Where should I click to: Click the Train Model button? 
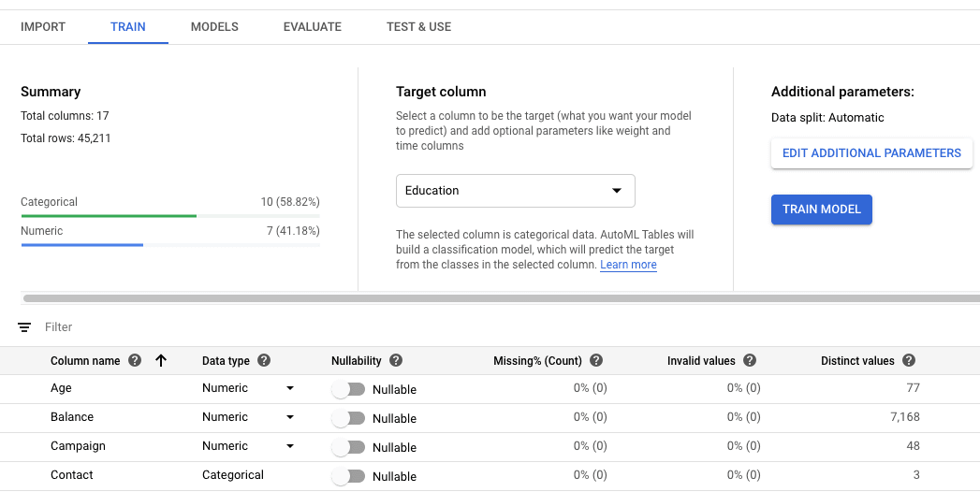[821, 210]
